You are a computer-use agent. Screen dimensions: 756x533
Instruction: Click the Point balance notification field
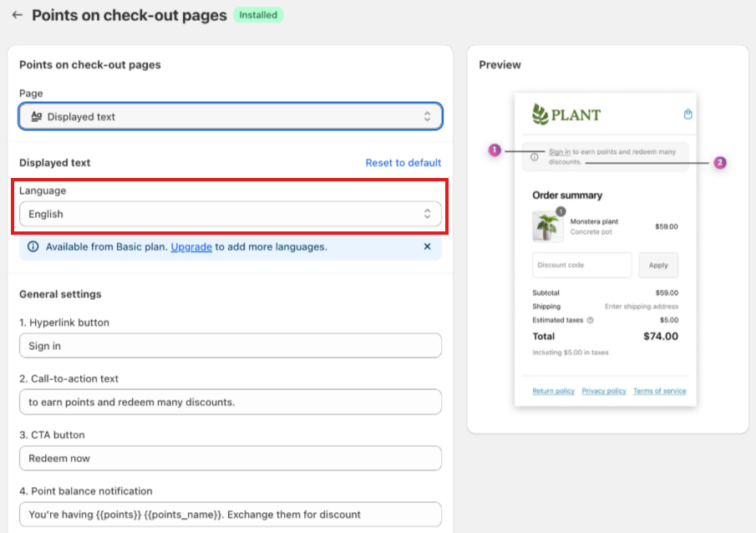(x=231, y=514)
